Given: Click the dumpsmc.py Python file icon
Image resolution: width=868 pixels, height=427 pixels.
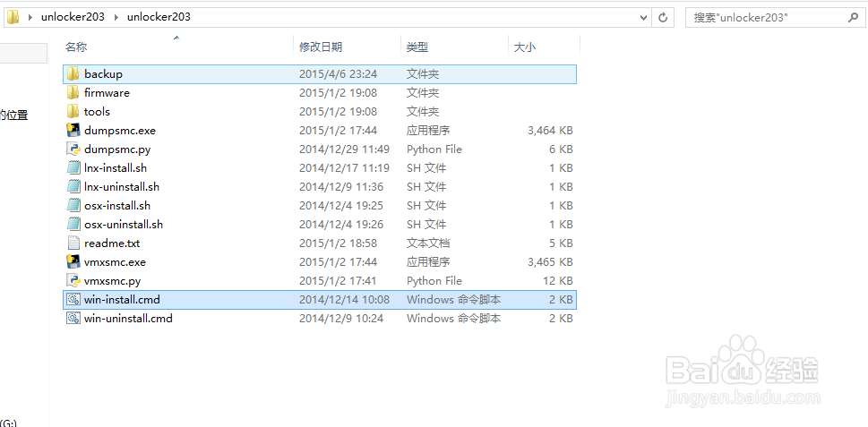Looking at the screenshot, I should [x=73, y=149].
